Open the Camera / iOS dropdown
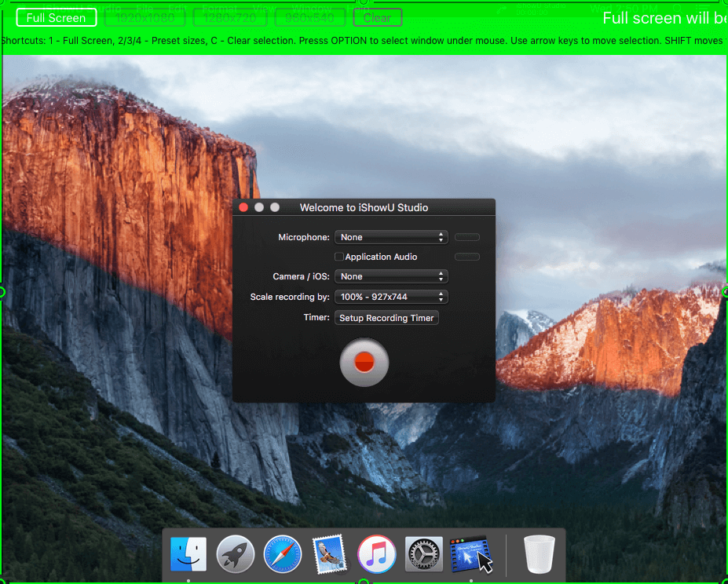 pyautogui.click(x=391, y=276)
